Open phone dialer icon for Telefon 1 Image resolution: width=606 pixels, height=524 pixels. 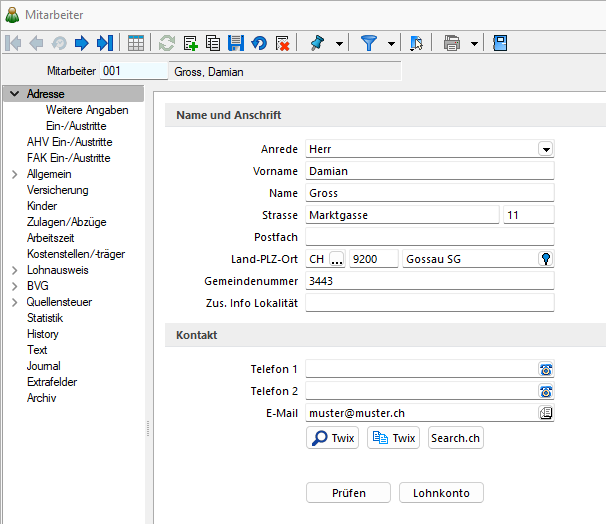tap(546, 369)
